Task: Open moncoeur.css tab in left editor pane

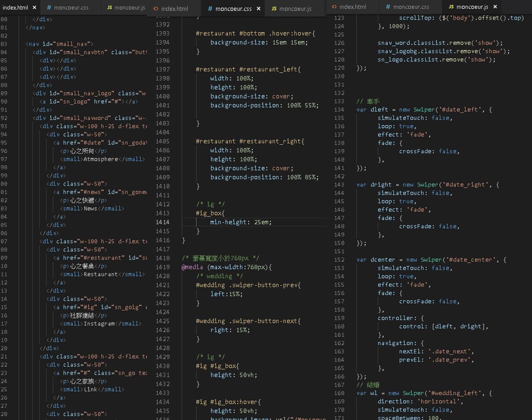Action: [71, 8]
